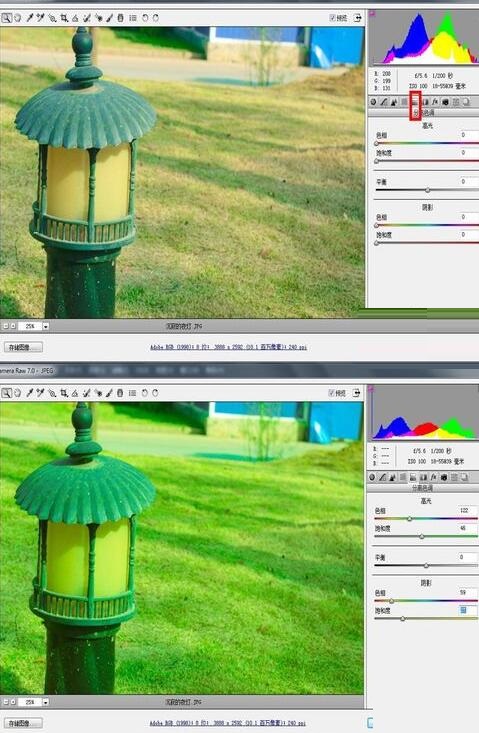Select the Zoom tool in lower window
Screen dimensions: 479x733
click(6, 393)
